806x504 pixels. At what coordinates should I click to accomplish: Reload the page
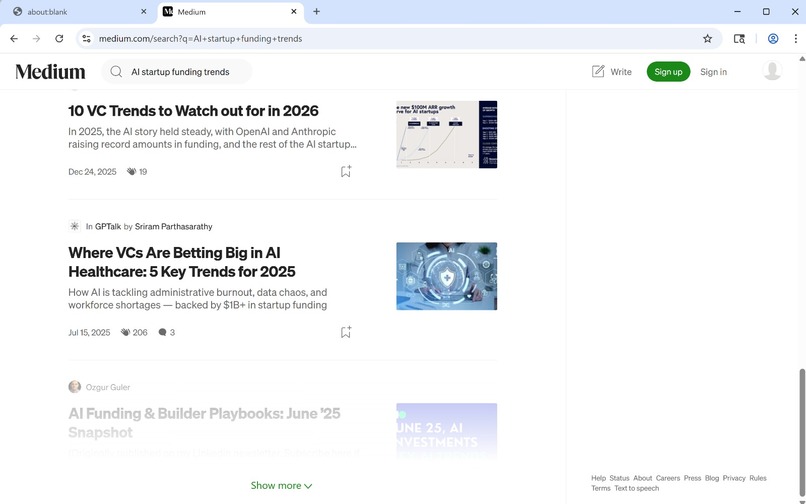click(x=59, y=39)
